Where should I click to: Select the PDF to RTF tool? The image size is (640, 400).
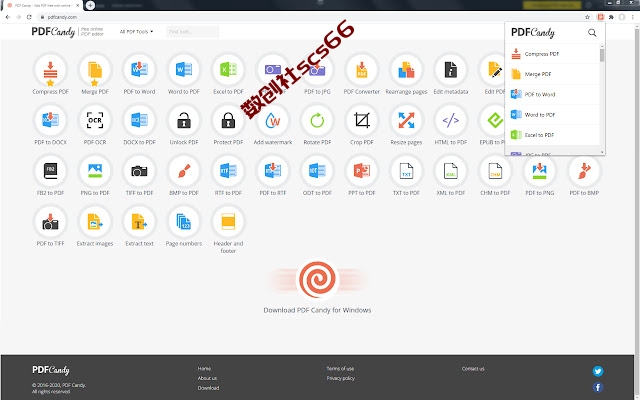(273, 176)
